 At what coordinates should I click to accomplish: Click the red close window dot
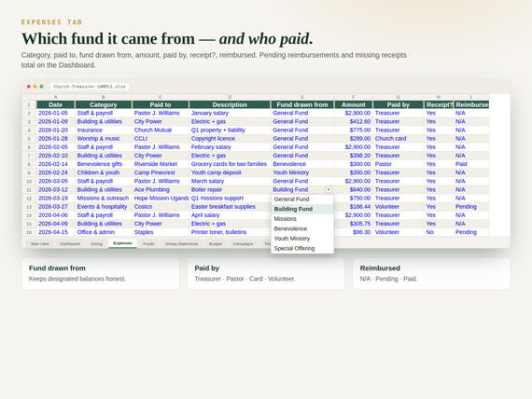point(29,87)
